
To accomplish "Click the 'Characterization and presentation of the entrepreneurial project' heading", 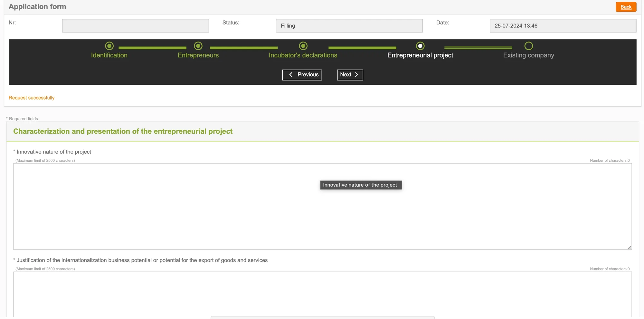I will 123,131.
